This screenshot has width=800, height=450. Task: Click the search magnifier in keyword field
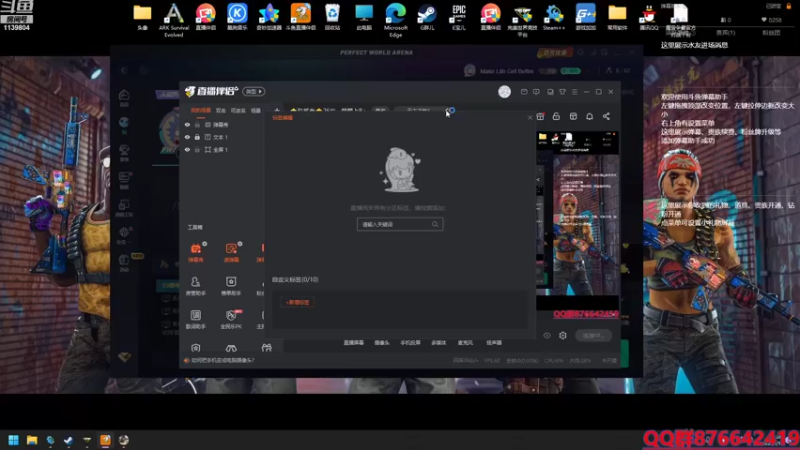coord(435,224)
